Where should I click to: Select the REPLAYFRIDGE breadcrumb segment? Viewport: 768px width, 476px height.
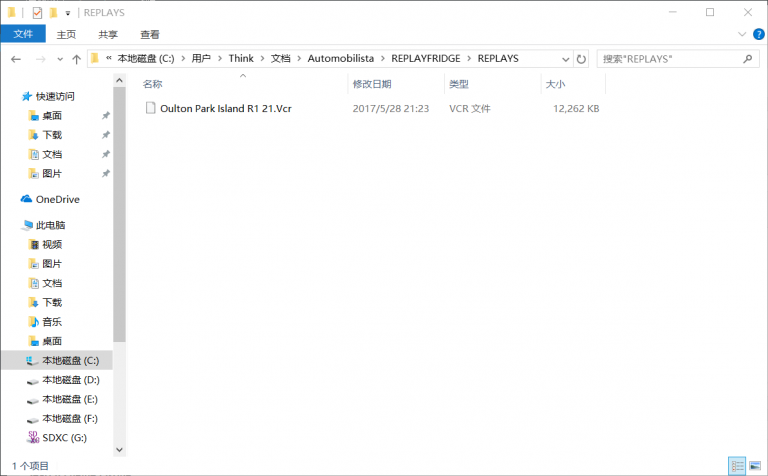(x=426, y=59)
